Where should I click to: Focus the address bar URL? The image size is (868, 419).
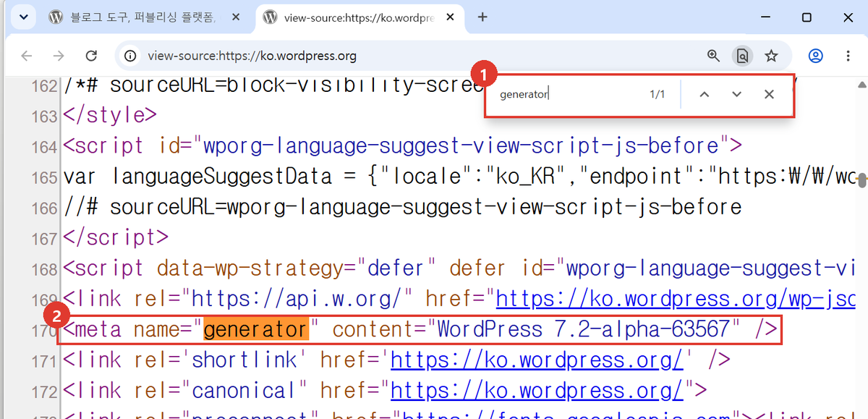coord(252,56)
